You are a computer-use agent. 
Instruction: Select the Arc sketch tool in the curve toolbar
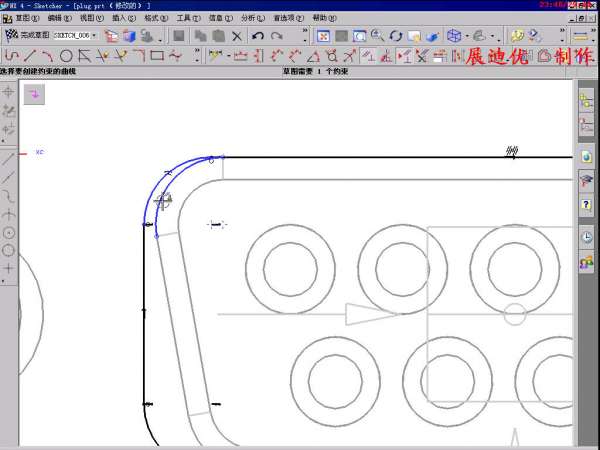click(x=47, y=56)
